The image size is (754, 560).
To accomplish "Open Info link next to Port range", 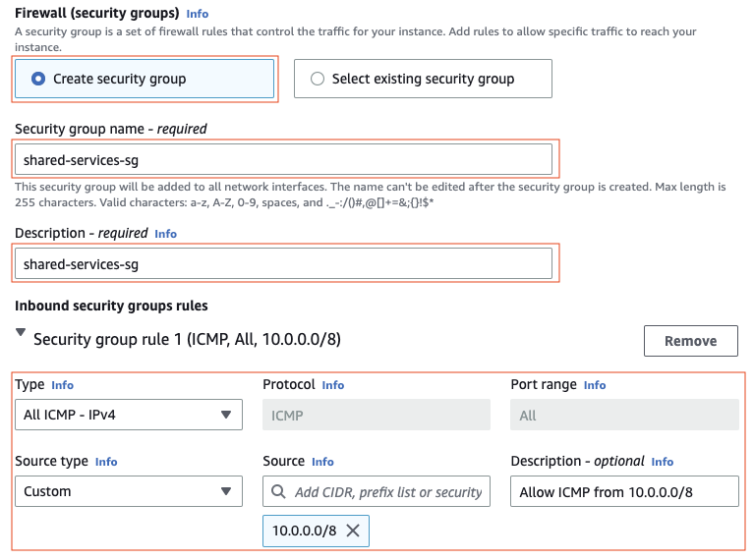I will click(x=595, y=385).
